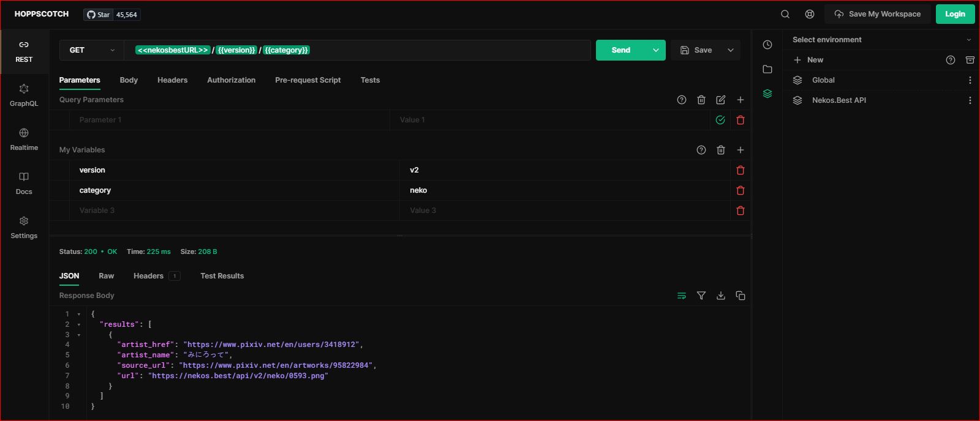The height and width of the screenshot is (421, 980).
Task: Click the Save request button
Action: point(696,50)
